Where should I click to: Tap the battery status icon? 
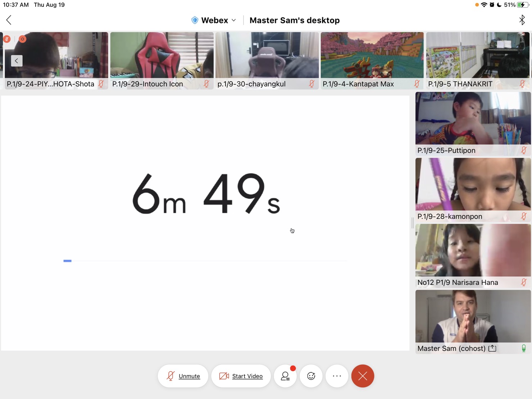pos(523,5)
